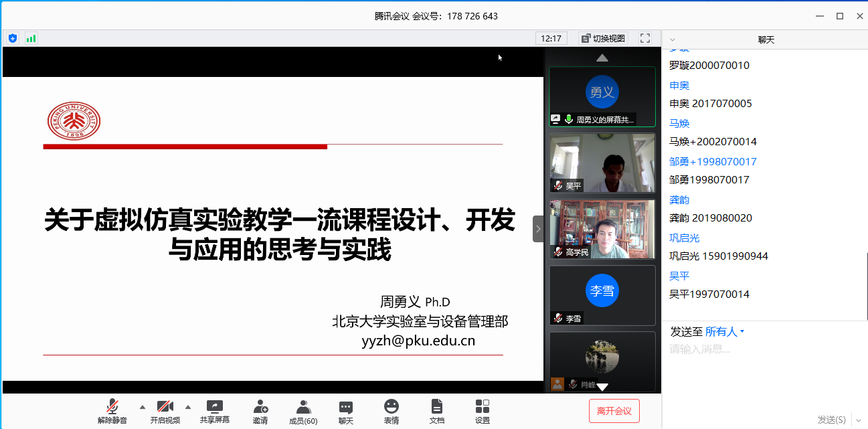Click the blue security shield icon
The image size is (868, 429).
coord(12,38)
